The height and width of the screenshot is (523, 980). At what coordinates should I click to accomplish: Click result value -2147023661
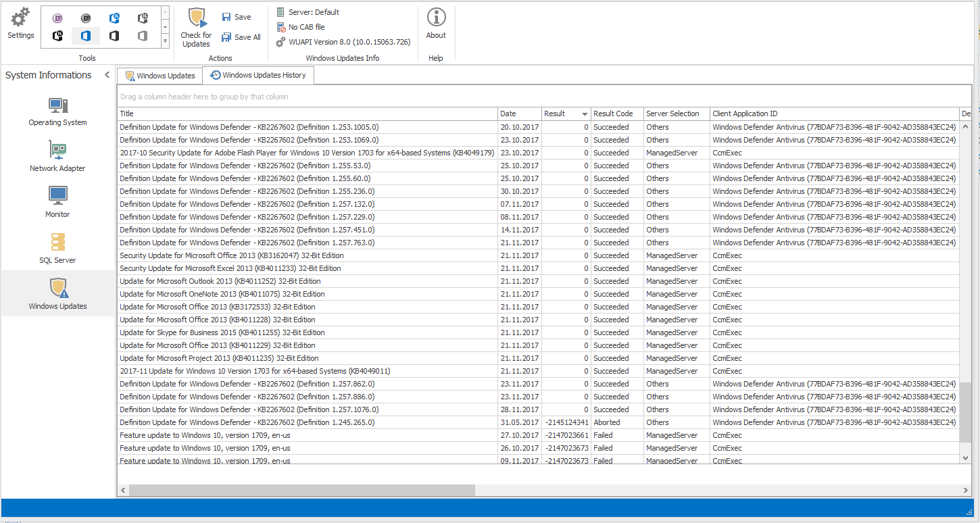(x=566, y=435)
